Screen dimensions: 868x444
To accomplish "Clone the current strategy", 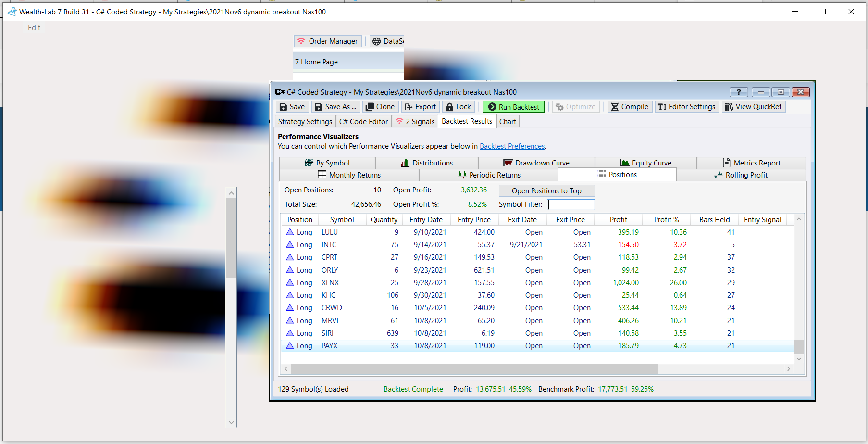I will 380,107.
